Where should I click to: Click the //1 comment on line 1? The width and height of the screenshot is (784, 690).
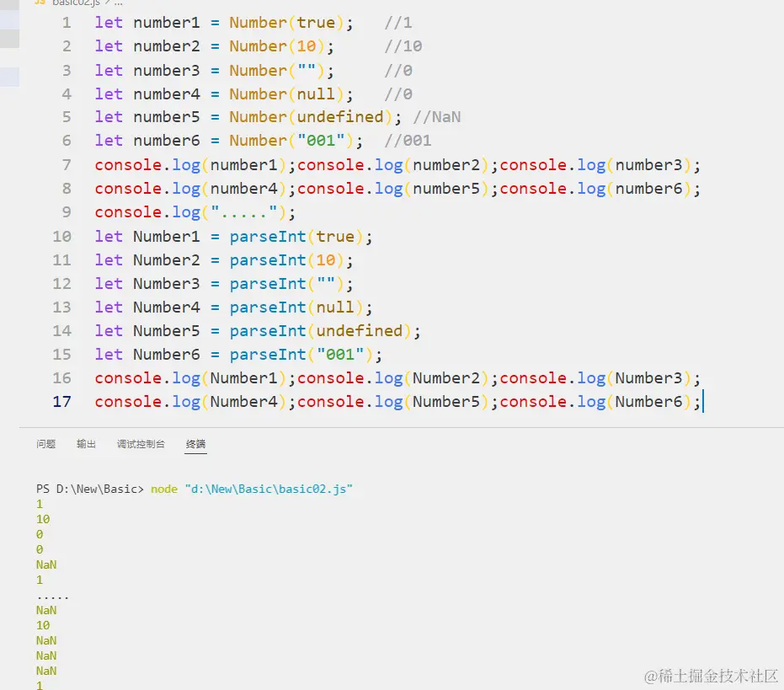click(x=398, y=23)
